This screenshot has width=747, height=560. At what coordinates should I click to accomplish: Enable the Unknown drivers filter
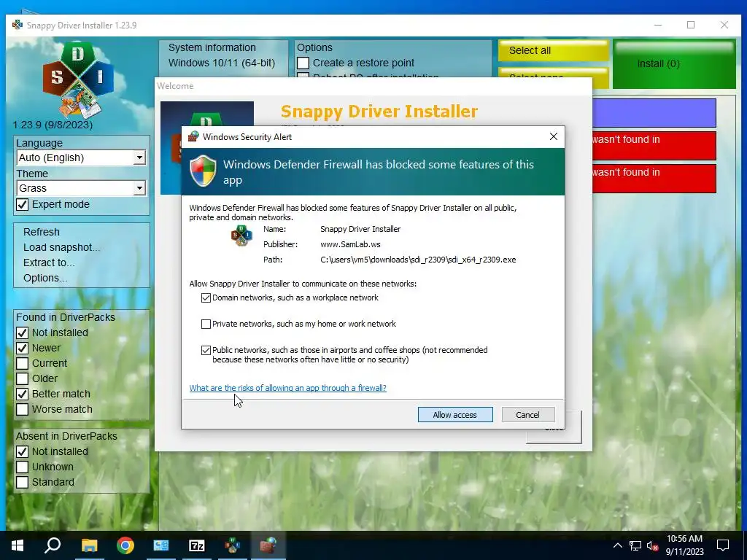(22, 467)
